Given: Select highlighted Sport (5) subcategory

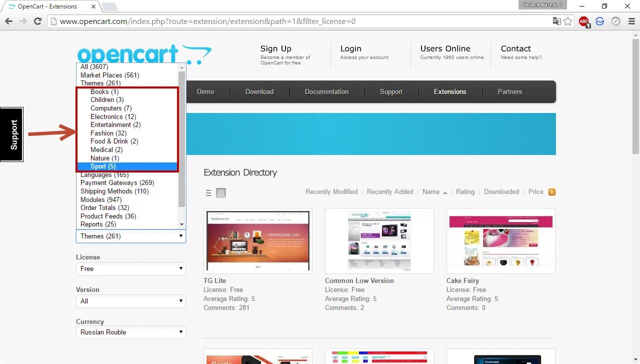Looking at the screenshot, I should click(127, 166).
